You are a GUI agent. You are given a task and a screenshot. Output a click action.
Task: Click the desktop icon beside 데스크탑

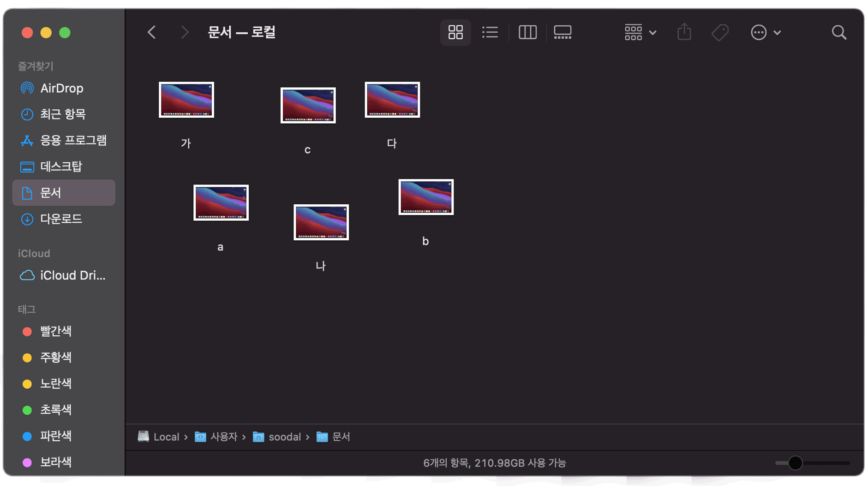(x=27, y=166)
